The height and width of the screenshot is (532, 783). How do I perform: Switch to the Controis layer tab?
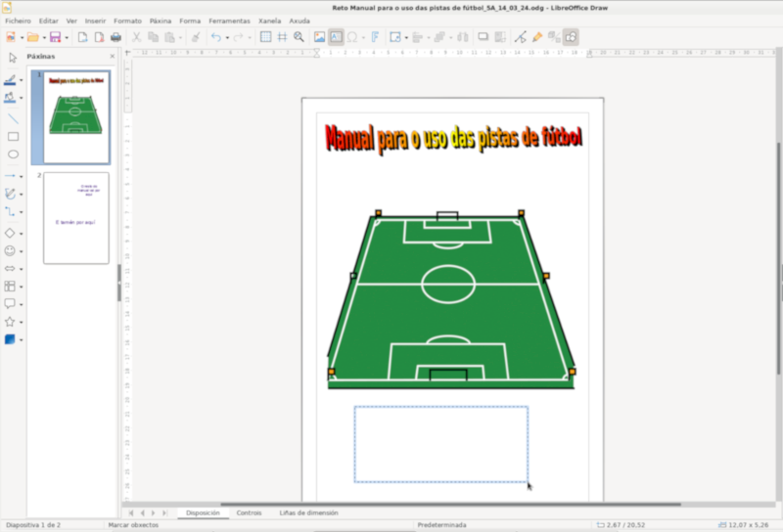coord(249,512)
